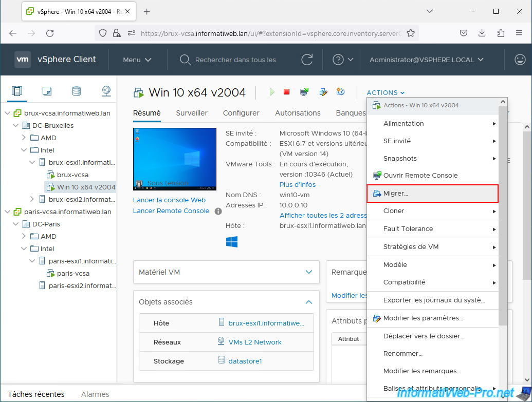This screenshot has height=402, width=532.
Task: Open Alarmes bottom panel tab
Action: [95, 394]
